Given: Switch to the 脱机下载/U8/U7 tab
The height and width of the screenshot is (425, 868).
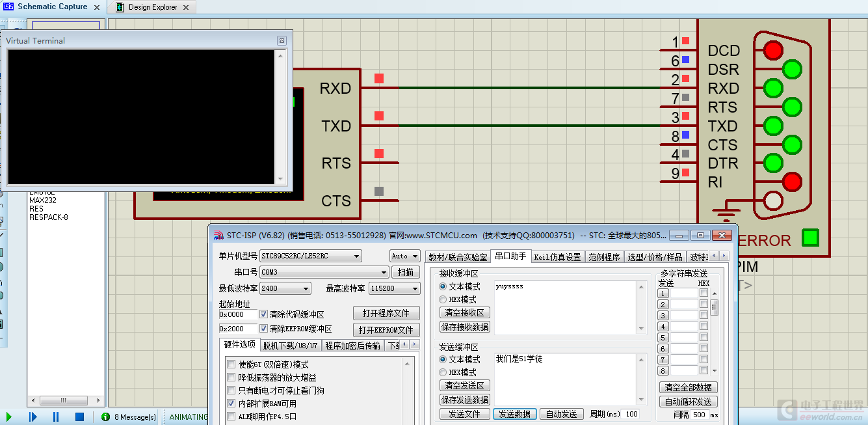Looking at the screenshot, I should 290,346.
